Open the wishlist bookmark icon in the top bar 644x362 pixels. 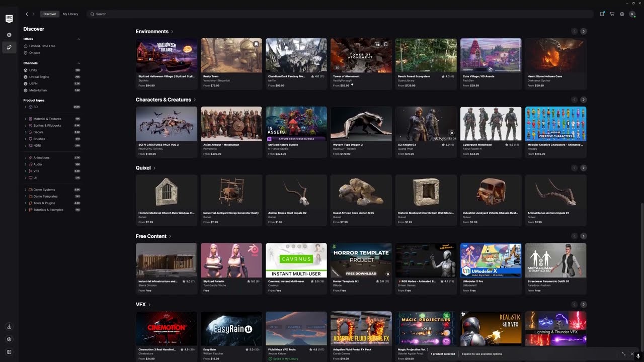point(602,14)
